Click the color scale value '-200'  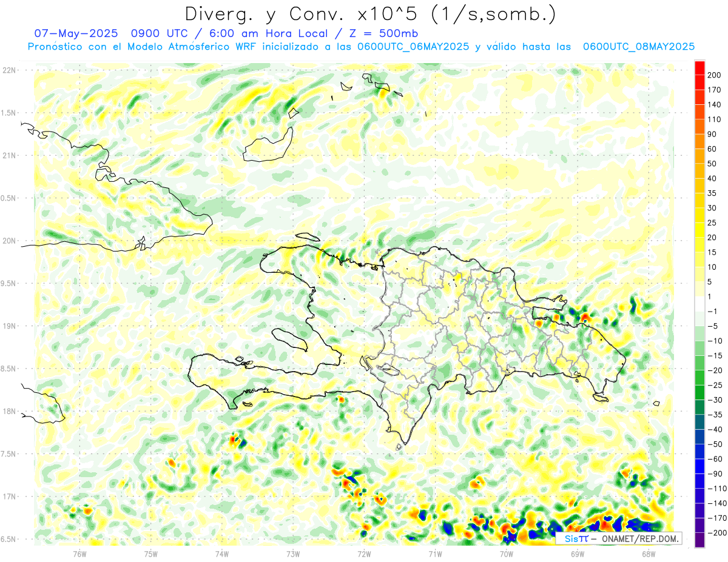718,533
